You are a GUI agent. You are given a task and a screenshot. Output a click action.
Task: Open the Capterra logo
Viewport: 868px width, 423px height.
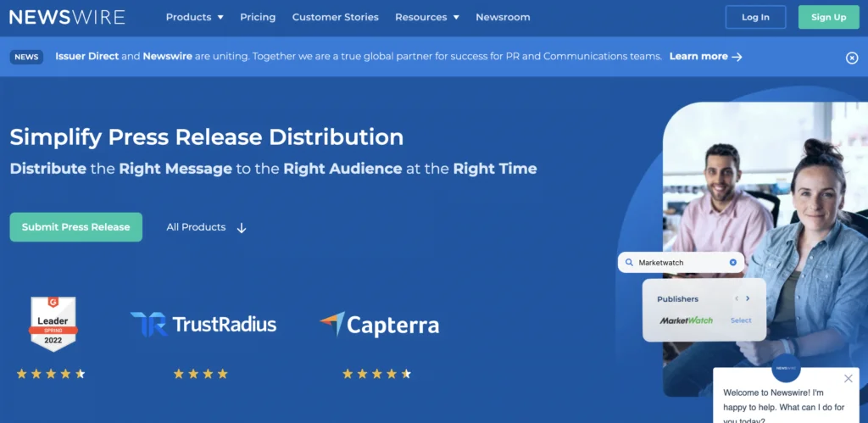pyautogui.click(x=379, y=325)
